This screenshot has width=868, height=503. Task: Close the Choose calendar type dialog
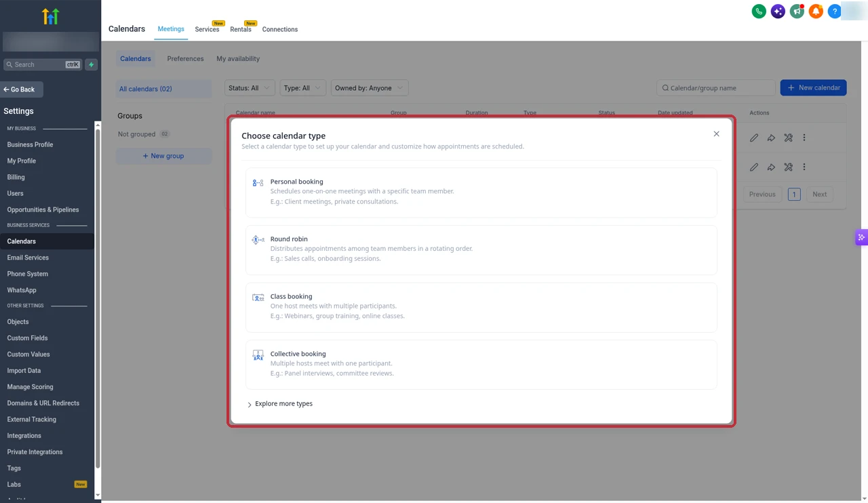[716, 134]
